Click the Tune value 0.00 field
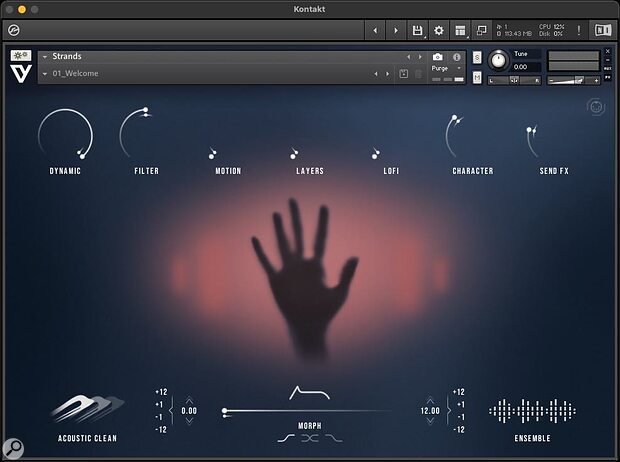Image resolution: width=620 pixels, height=462 pixels. point(525,67)
